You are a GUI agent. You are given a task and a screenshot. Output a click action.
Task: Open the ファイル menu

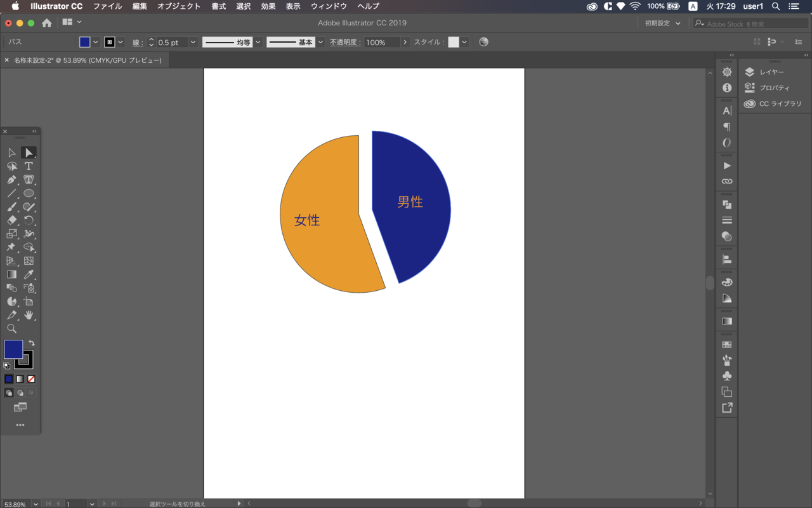click(x=107, y=6)
